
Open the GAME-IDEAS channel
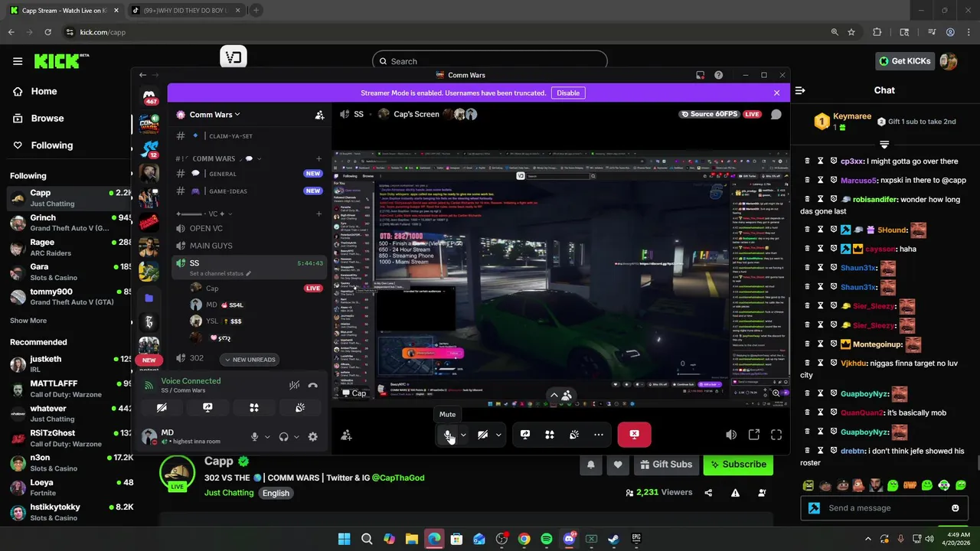click(248, 191)
